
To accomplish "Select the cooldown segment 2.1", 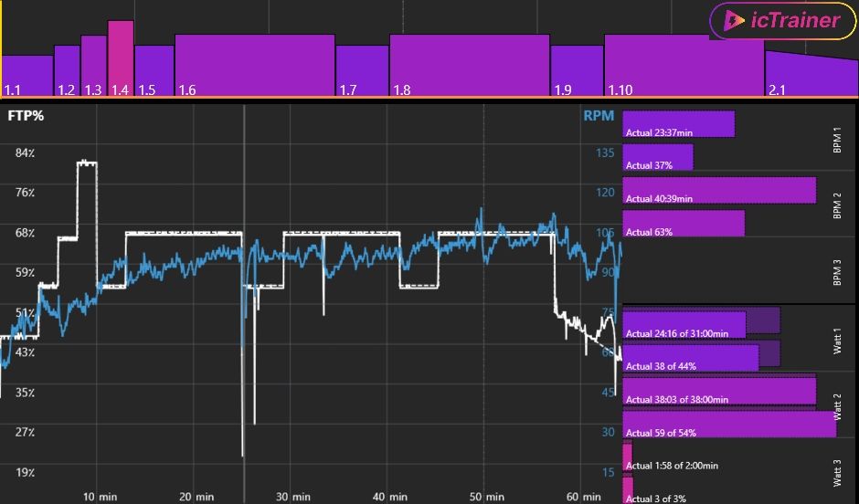I will tap(811, 75).
